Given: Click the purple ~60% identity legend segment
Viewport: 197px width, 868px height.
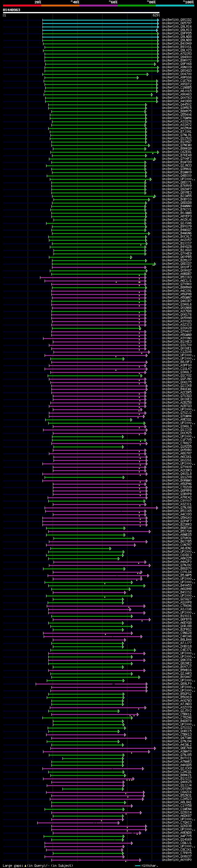Looking at the screenshot, I should (98, 6).
